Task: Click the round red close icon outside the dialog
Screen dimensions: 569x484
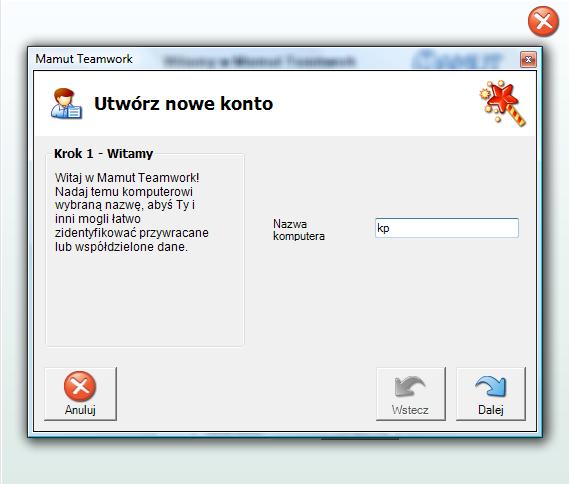Action: (x=543, y=21)
